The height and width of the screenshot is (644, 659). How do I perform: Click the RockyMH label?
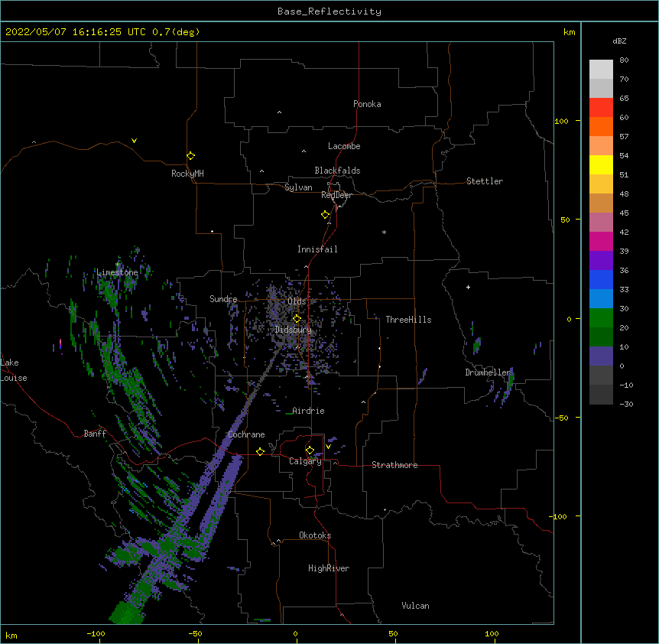[187, 174]
